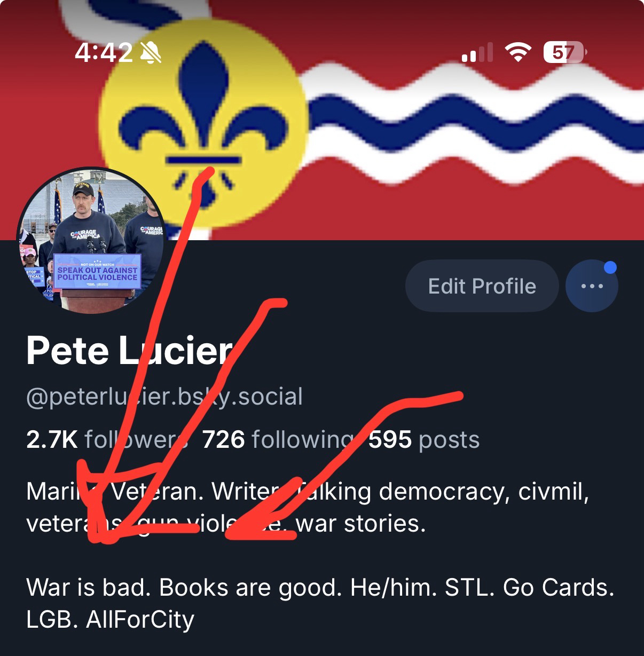
Task: Open the 2.7K followers list
Action: pyautogui.click(x=106, y=440)
